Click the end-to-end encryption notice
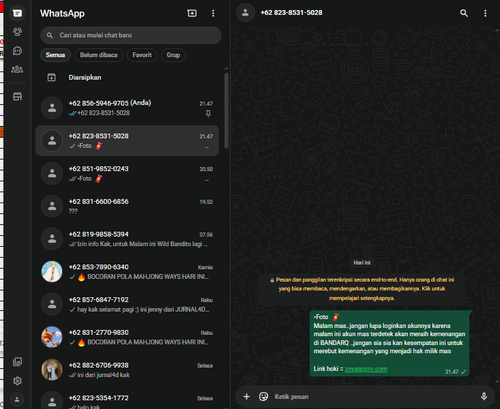This screenshot has width=500, height=409. 362,289
